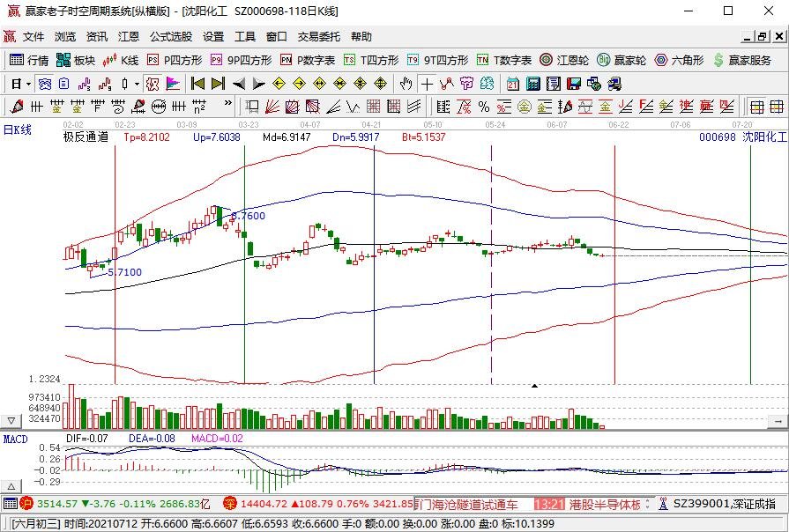Open 赢家服务 service page

click(742, 61)
